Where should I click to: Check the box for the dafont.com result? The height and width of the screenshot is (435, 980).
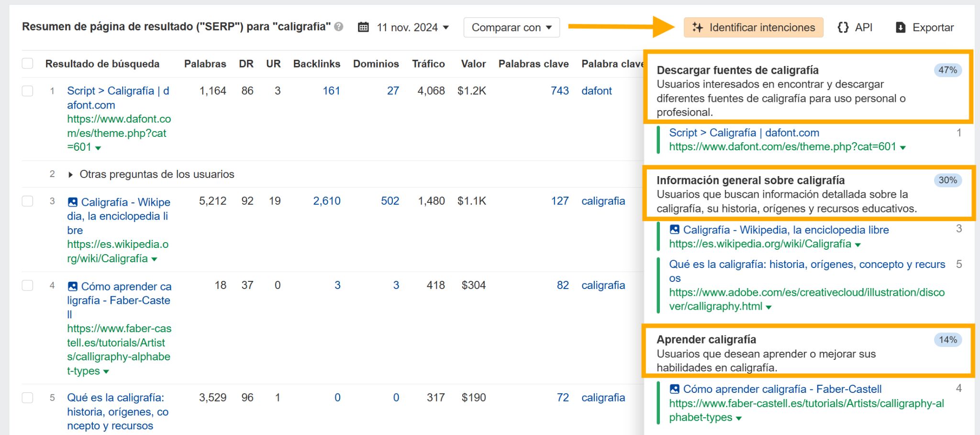[x=28, y=91]
